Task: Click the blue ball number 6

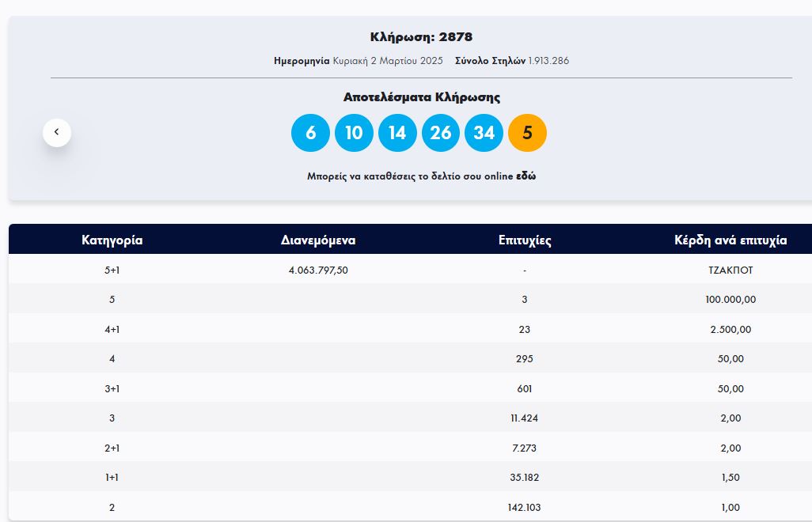Action: (310, 133)
